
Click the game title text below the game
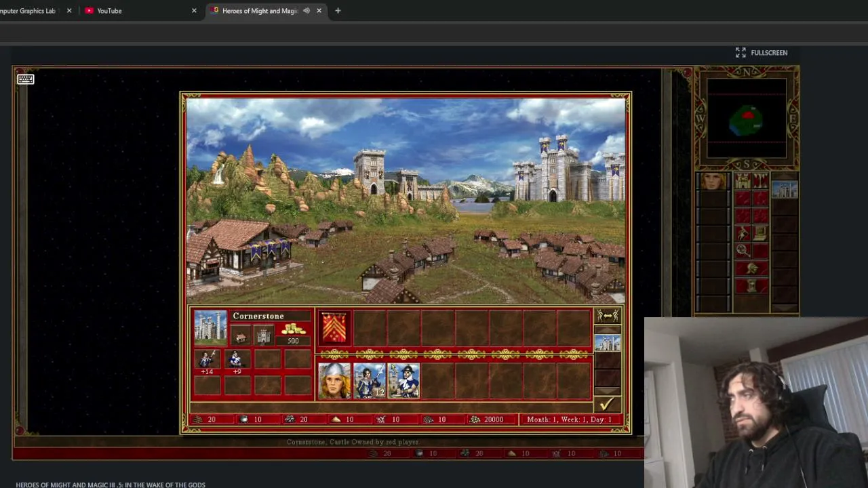pyautogui.click(x=111, y=485)
